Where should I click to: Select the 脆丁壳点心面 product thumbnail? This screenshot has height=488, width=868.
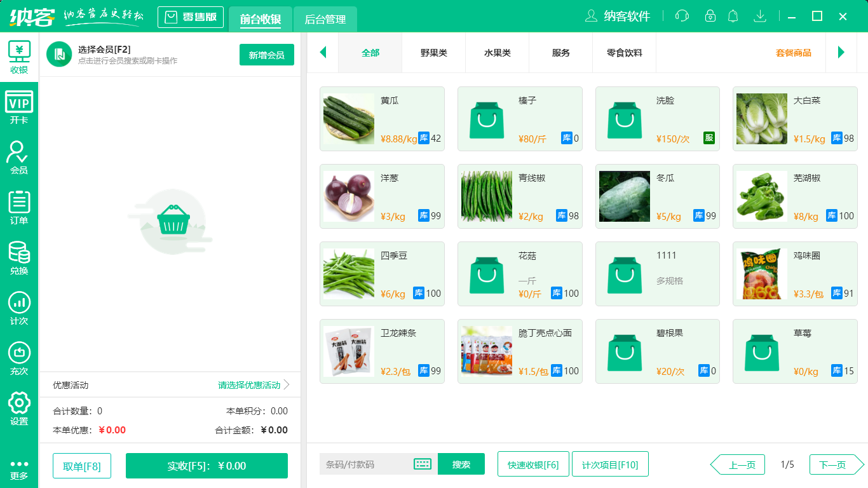pos(487,351)
